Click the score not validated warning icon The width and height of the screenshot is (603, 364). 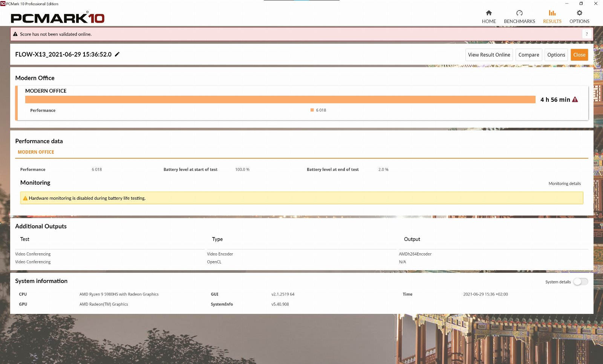pyautogui.click(x=15, y=34)
